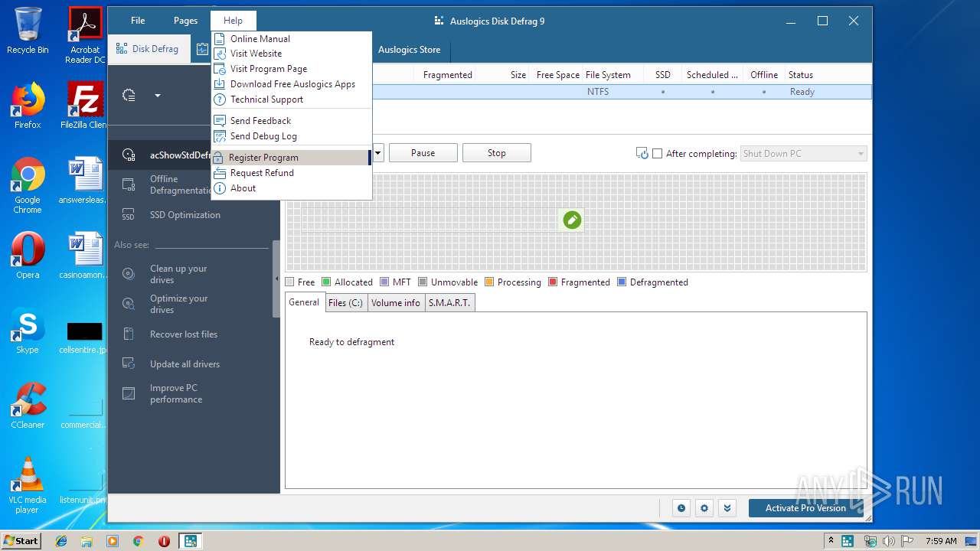Viewport: 980px width, 551px height.
Task: Click Clean up your drives link
Action: (178, 274)
